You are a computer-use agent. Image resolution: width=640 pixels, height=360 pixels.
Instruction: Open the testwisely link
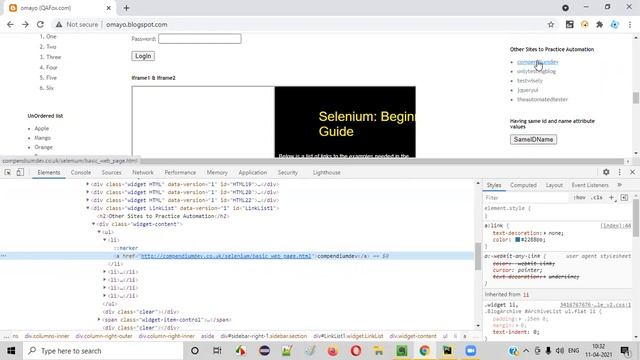pos(530,81)
